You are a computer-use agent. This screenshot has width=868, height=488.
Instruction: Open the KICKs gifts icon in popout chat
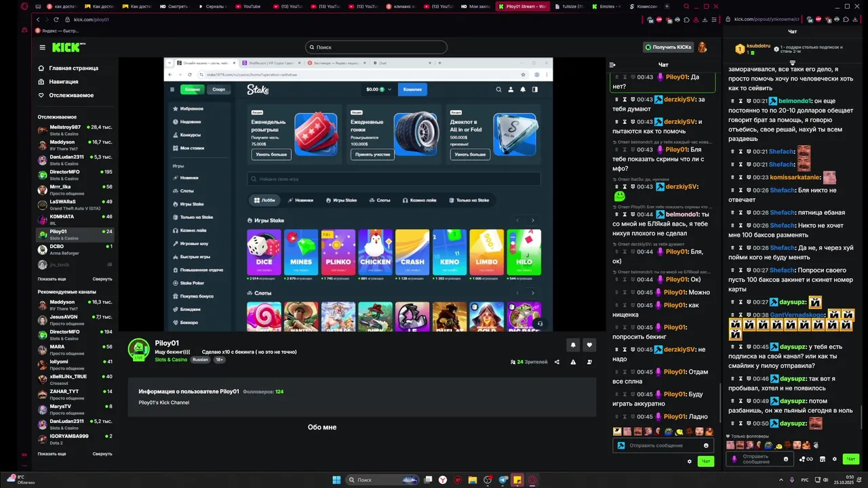tap(806, 459)
